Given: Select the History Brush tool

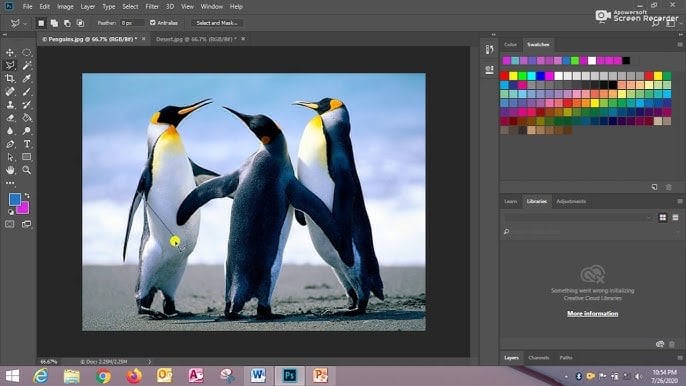Looking at the screenshot, I should point(27,105).
